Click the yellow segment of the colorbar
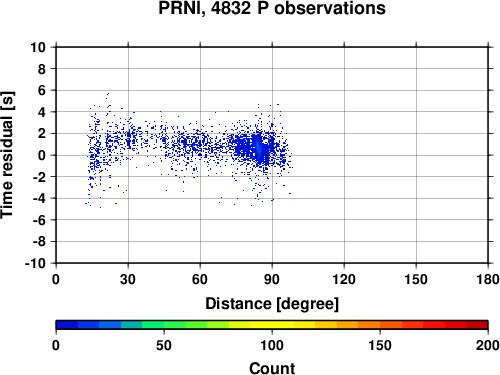The height and width of the screenshot is (375, 500). [272, 325]
